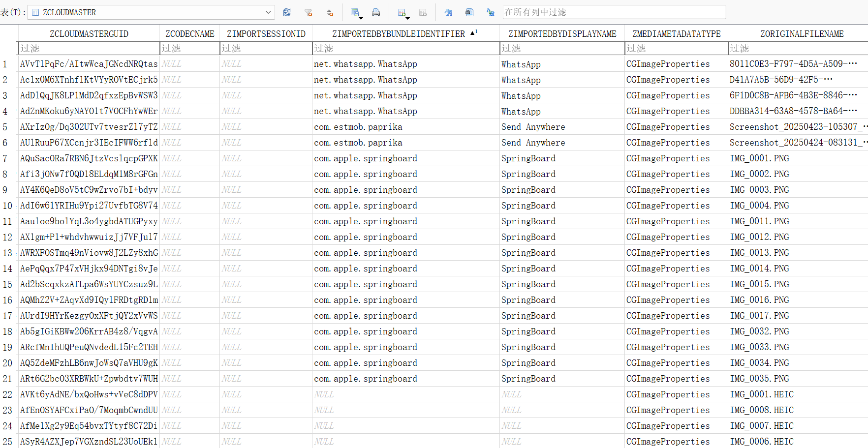Select com.estmob.paprika cell in row 5

pos(406,127)
